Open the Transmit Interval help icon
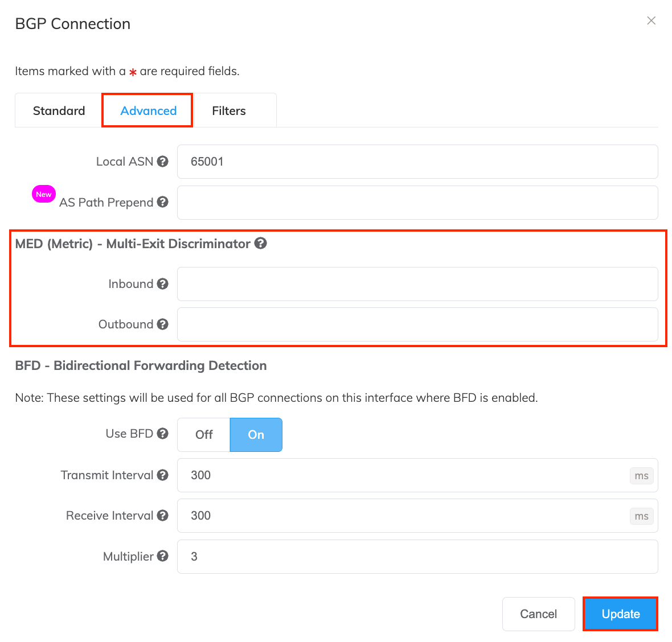Screen dimensions: 672x642 point(162,475)
